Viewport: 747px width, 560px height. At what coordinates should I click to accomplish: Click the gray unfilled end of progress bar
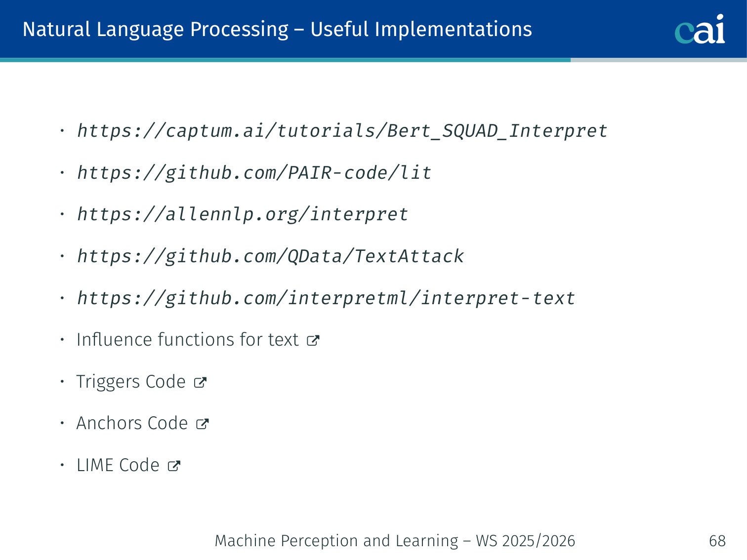(x=658, y=60)
